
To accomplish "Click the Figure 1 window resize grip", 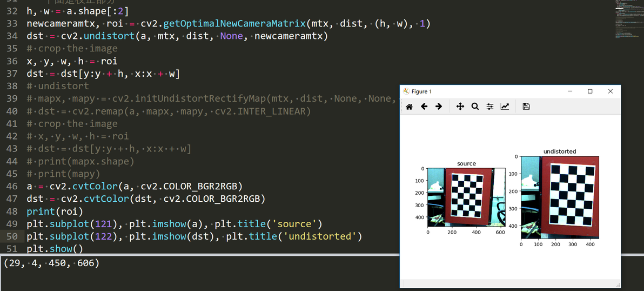I will (618, 285).
